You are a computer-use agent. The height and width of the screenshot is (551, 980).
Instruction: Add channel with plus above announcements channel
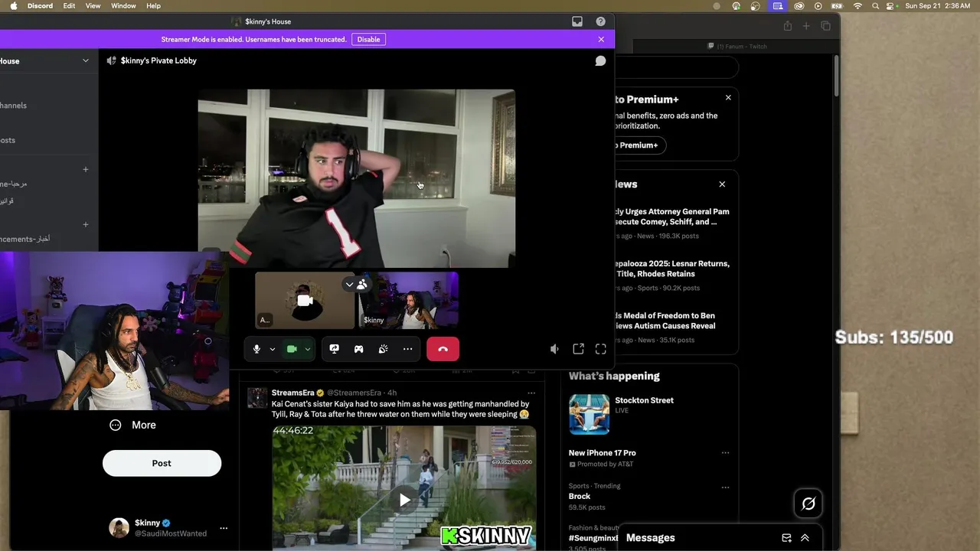(x=86, y=224)
